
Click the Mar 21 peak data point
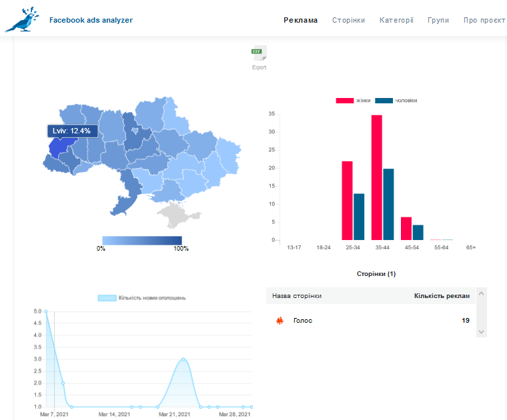(183, 359)
